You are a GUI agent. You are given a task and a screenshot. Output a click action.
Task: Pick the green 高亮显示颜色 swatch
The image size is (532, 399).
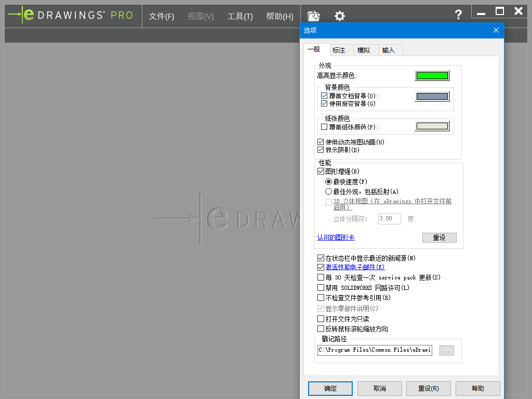[x=432, y=76]
